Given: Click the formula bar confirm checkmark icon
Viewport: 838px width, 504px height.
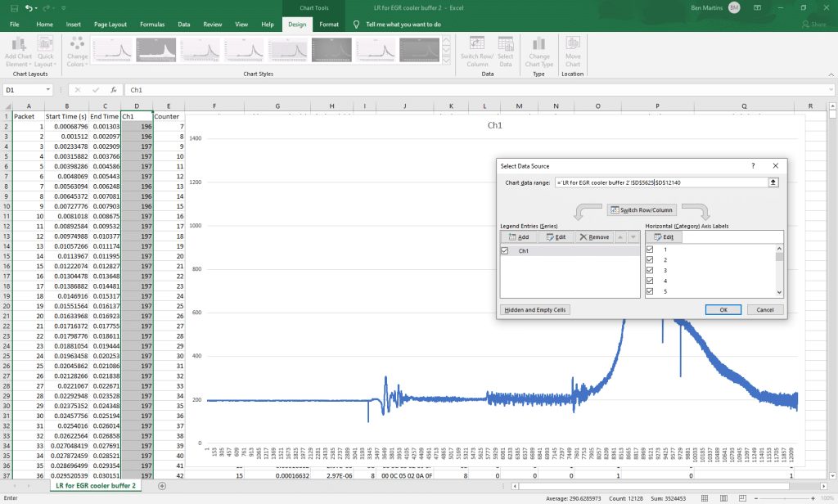Looking at the screenshot, I should (96, 90).
